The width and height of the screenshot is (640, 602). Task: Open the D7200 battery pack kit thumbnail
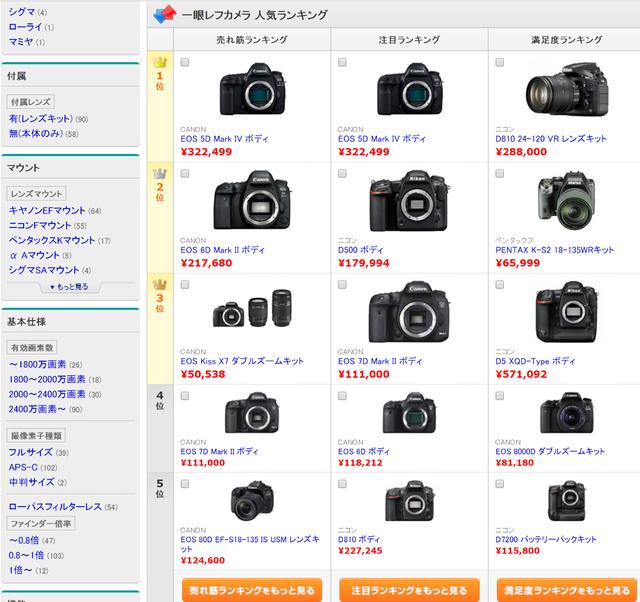pyautogui.click(x=567, y=501)
